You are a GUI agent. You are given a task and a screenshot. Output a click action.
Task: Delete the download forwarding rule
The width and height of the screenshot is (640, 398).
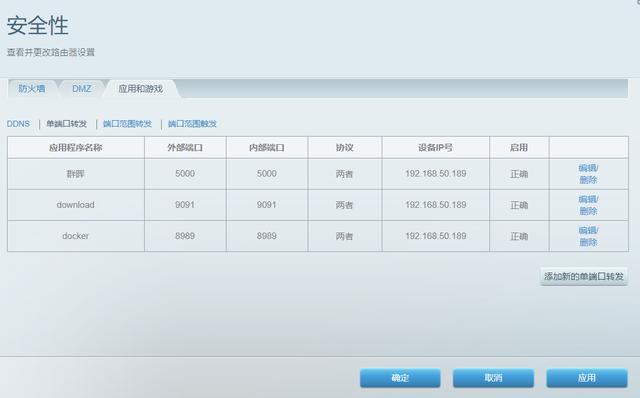click(x=588, y=211)
